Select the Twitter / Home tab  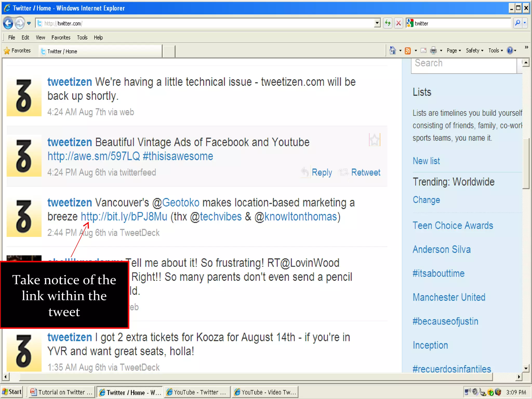(100, 51)
